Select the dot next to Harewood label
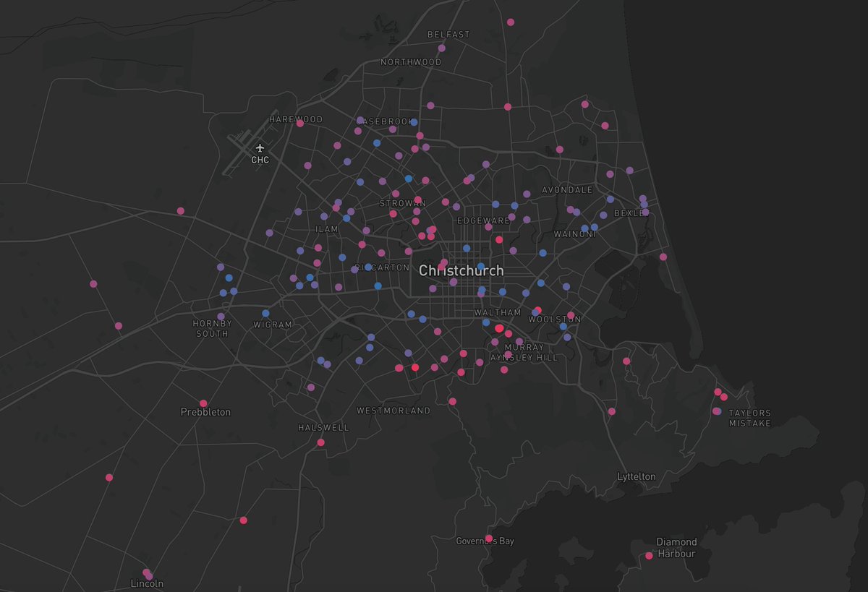This screenshot has height=592, width=868. tap(299, 124)
